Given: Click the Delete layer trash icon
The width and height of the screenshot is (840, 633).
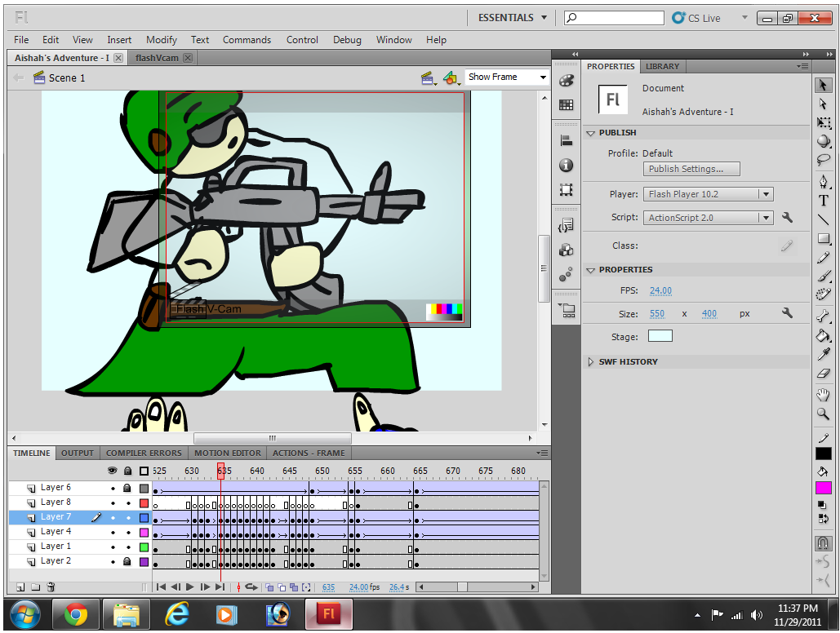Looking at the screenshot, I should click(x=51, y=587).
